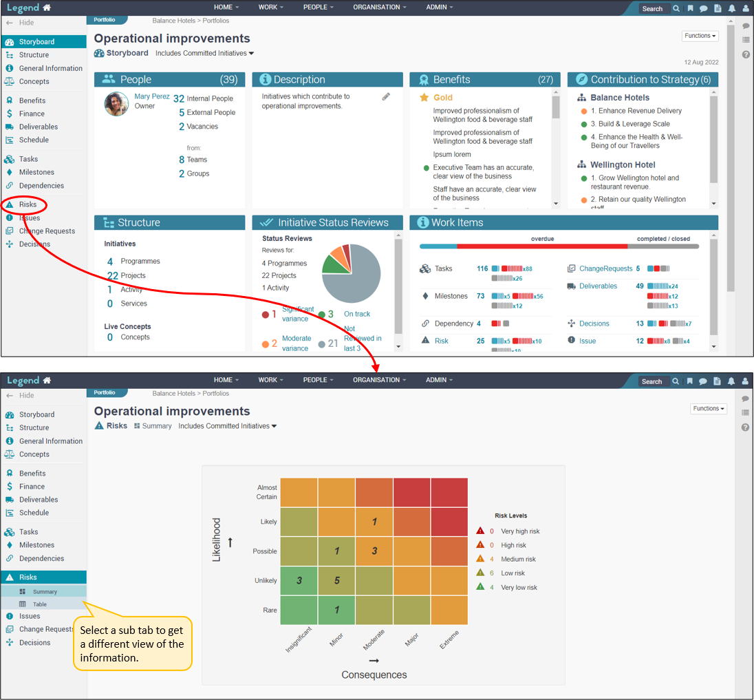Image resolution: width=754 pixels, height=700 pixels.
Task: Click the document icon in the lower header
Action: 717,381
